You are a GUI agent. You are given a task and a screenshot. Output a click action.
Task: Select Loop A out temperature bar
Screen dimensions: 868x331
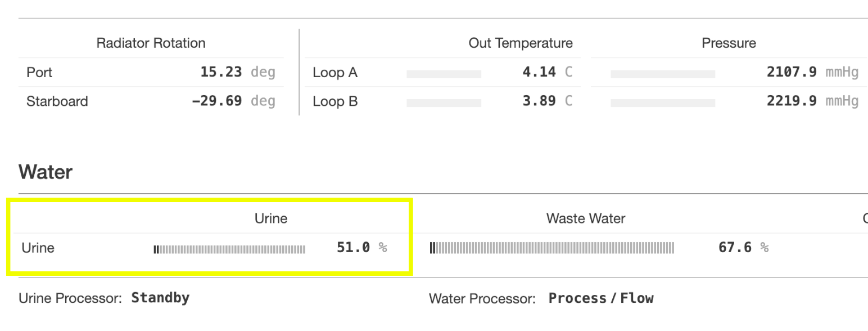point(444,74)
